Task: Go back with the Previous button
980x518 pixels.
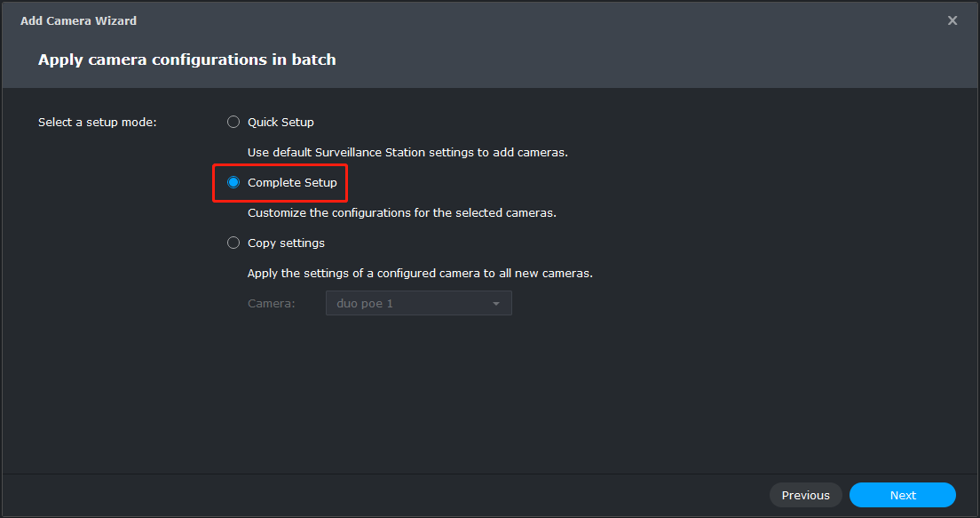Action: pos(806,495)
